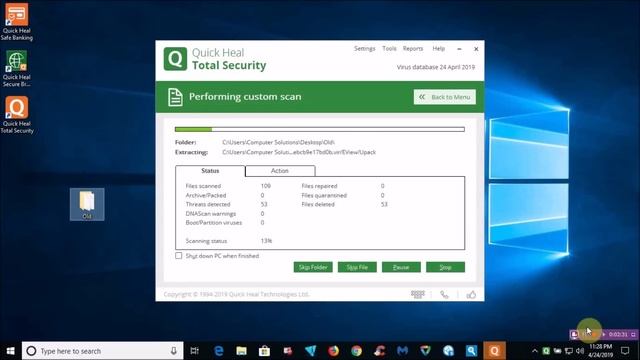Open Quick Heal Safe Banking desktop shortcut
Screen dimensions: 640x360
pos(17,22)
